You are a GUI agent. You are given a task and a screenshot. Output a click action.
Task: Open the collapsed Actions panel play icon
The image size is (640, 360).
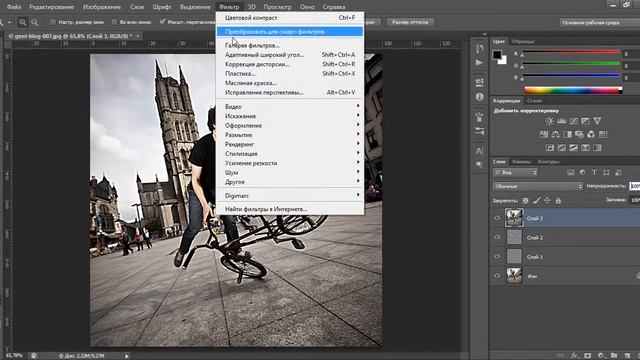click(480, 62)
